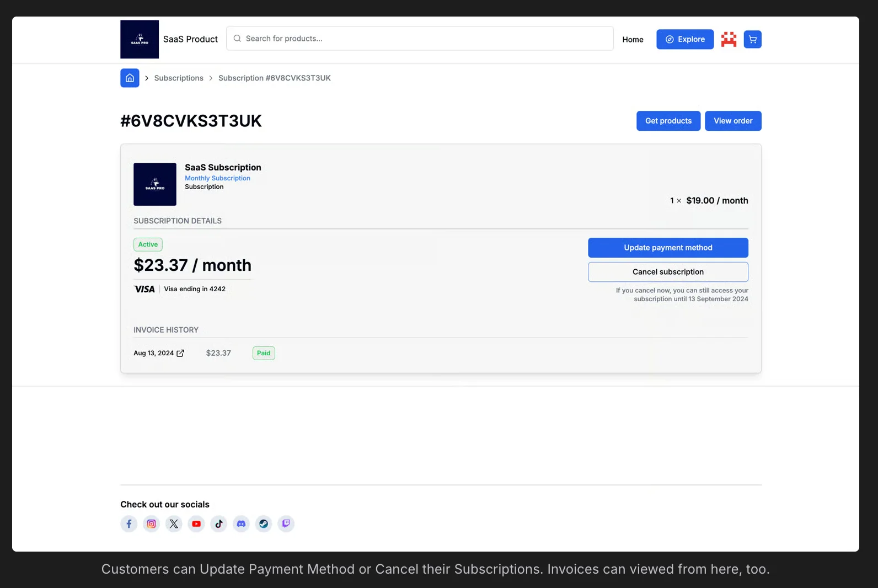Click Update payment method button
Image resolution: width=878 pixels, height=588 pixels.
[x=668, y=248]
